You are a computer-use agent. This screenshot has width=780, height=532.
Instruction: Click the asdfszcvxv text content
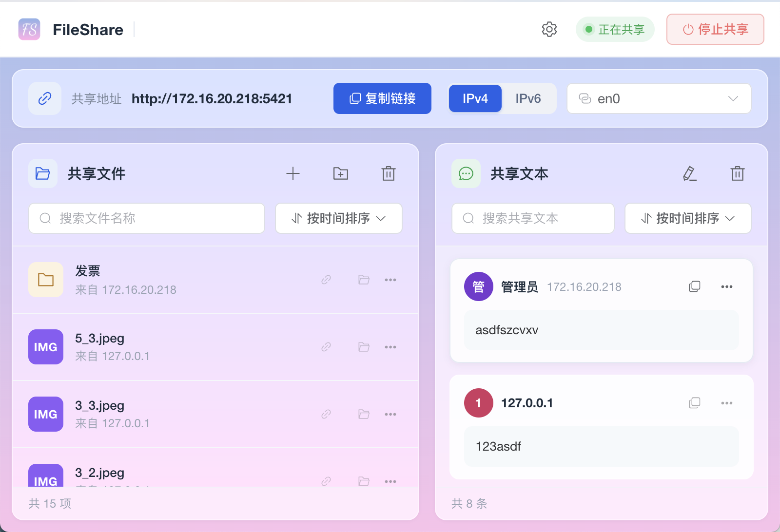[x=507, y=330]
